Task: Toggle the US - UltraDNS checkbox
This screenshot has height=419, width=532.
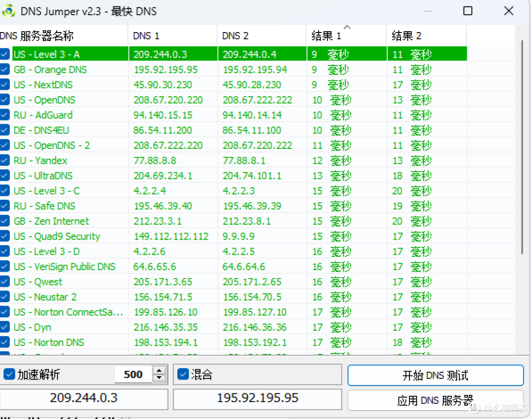Action: tap(4, 175)
